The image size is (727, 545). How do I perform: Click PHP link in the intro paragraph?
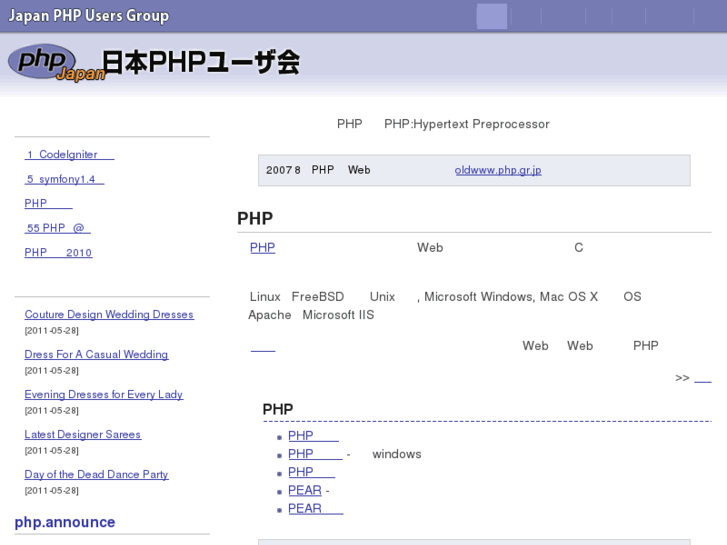point(262,248)
